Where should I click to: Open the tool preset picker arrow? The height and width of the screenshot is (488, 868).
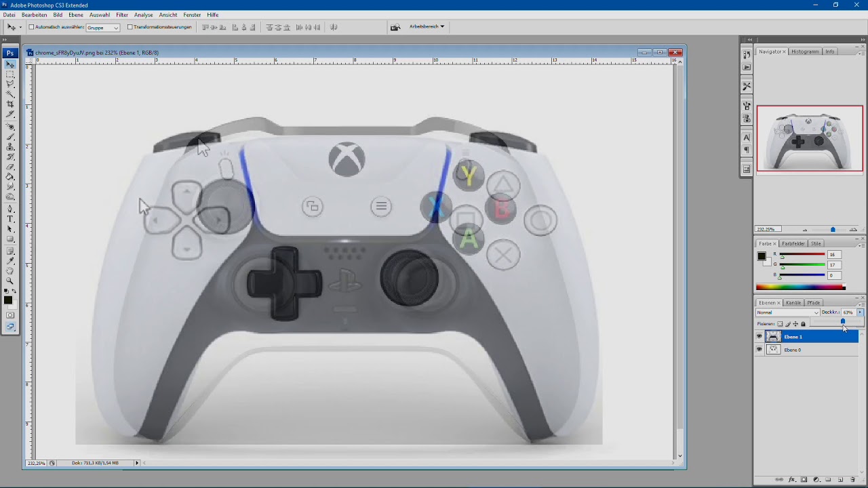(20, 27)
